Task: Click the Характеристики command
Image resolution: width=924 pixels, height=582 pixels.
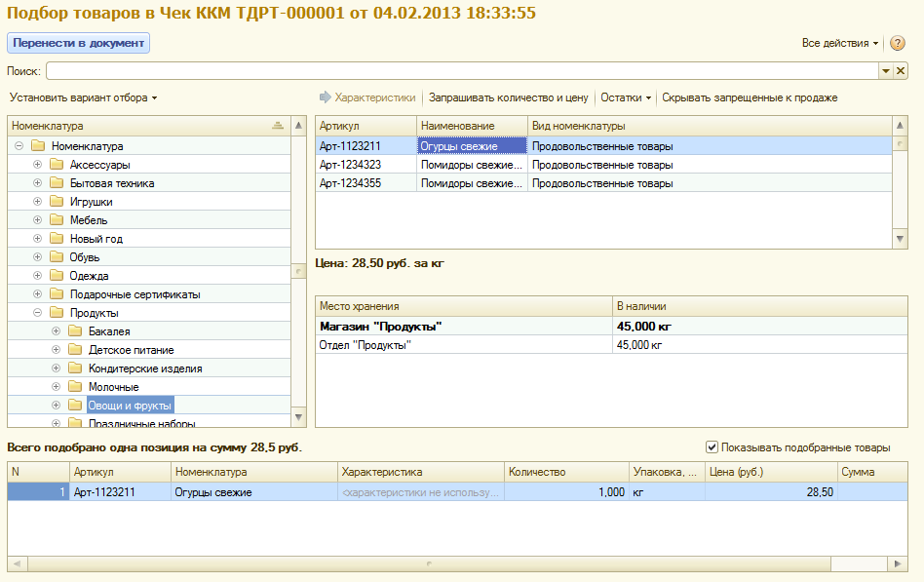Action: click(x=375, y=97)
